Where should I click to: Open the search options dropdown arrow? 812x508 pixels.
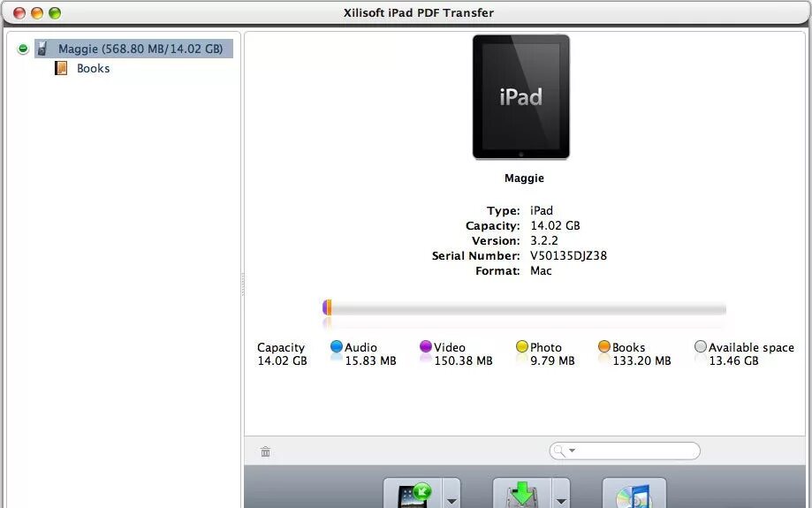click(573, 451)
